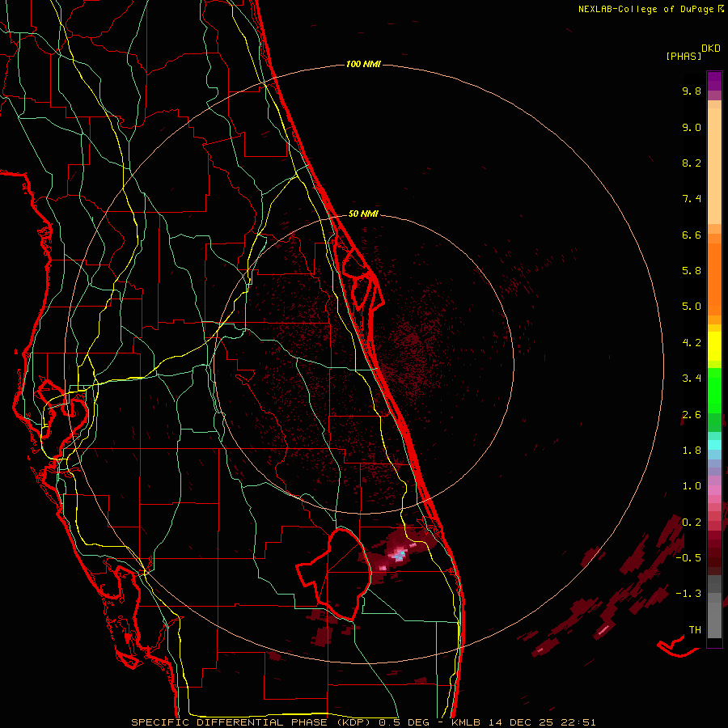Click the 5.8 color scale value
The height and width of the screenshot is (728, 728).
click(692, 271)
